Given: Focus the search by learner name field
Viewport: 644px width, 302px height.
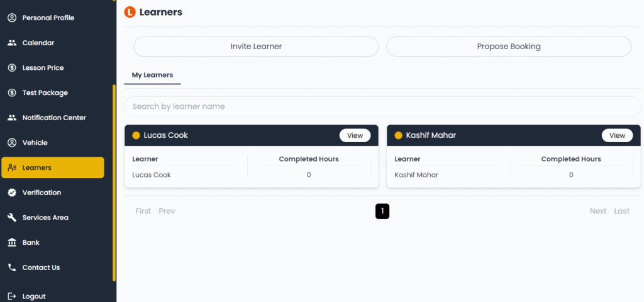Looking at the screenshot, I should (x=382, y=106).
